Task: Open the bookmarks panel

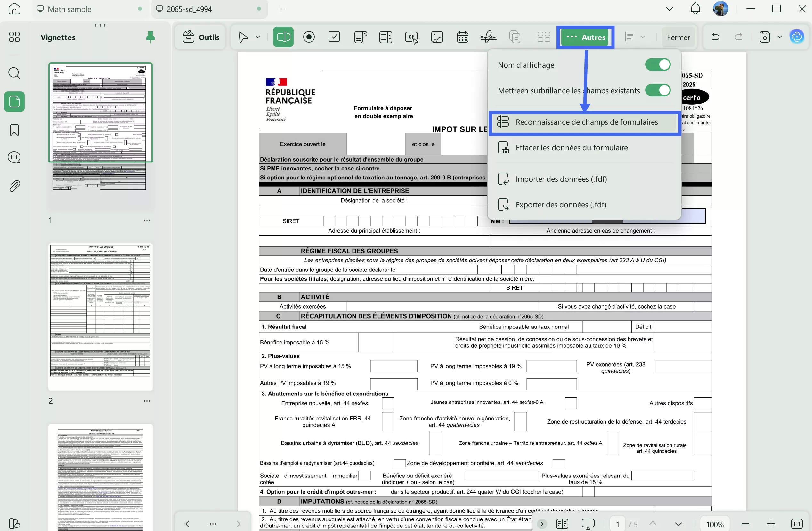Action: tap(14, 130)
